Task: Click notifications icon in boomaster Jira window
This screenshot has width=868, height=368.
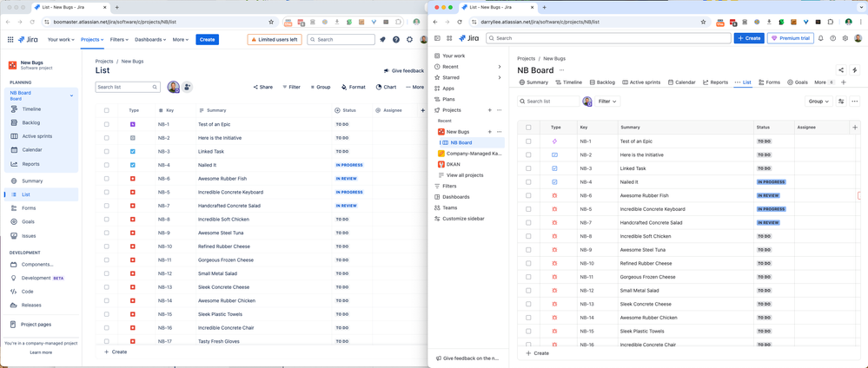Action: coord(382,40)
